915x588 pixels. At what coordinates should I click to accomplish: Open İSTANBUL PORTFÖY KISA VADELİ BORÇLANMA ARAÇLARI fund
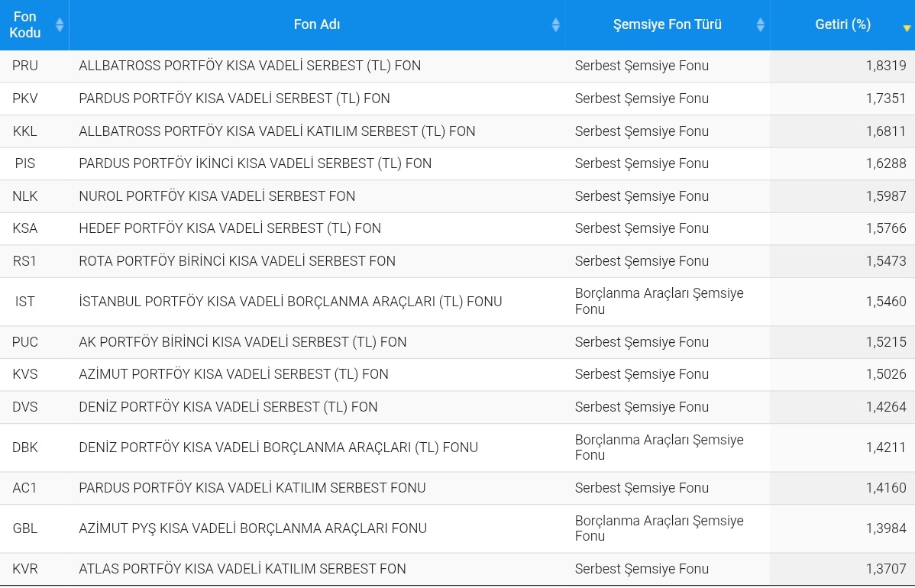tap(290, 302)
